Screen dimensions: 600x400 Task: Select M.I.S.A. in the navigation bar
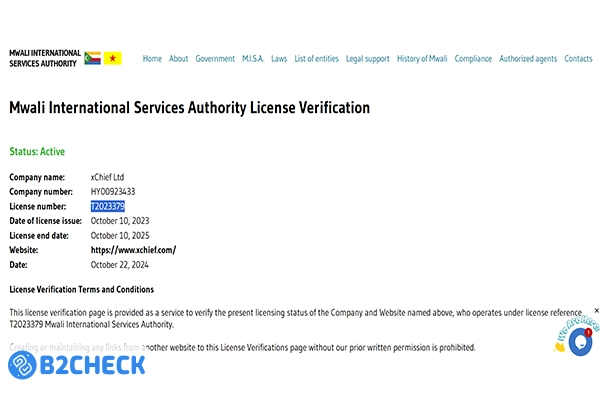pos(253,59)
